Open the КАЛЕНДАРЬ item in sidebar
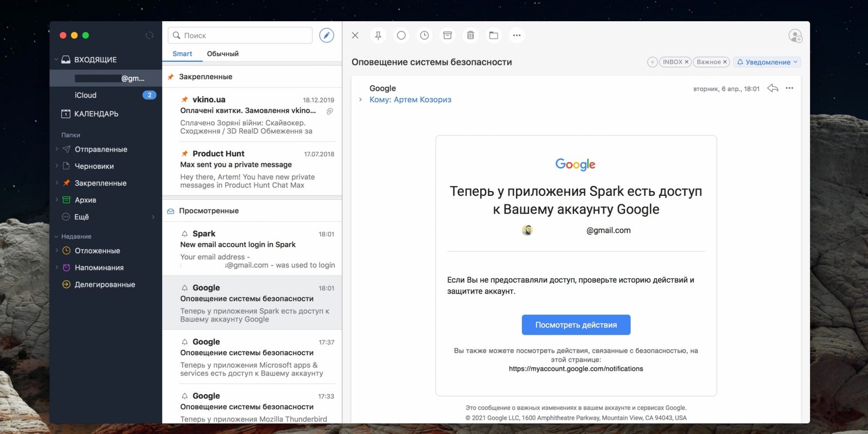The width and height of the screenshot is (868, 434). (x=96, y=113)
